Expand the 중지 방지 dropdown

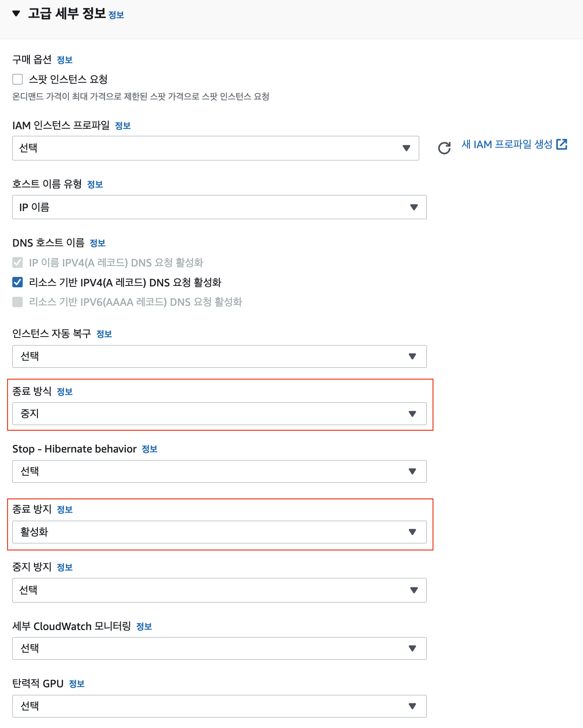[x=219, y=590]
